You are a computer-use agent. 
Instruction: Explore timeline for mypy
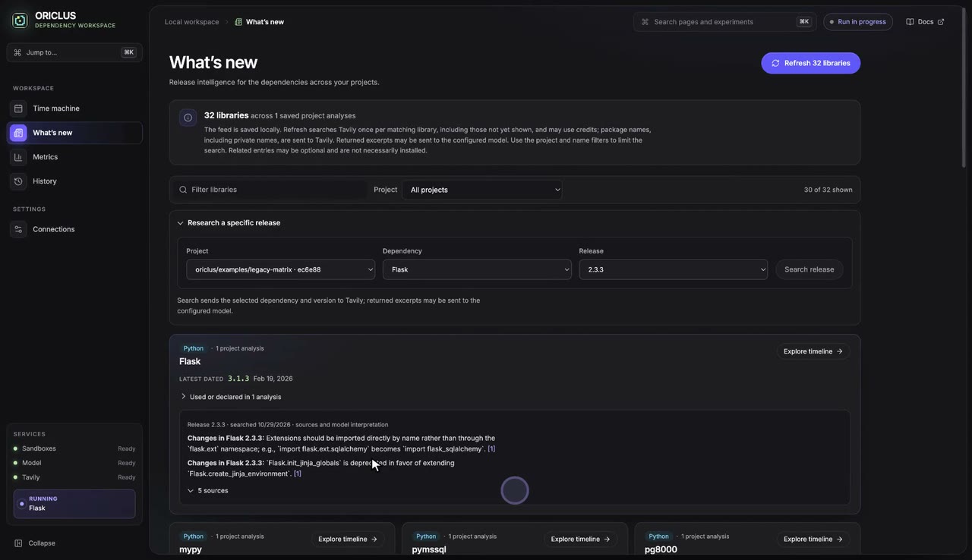[347, 540]
